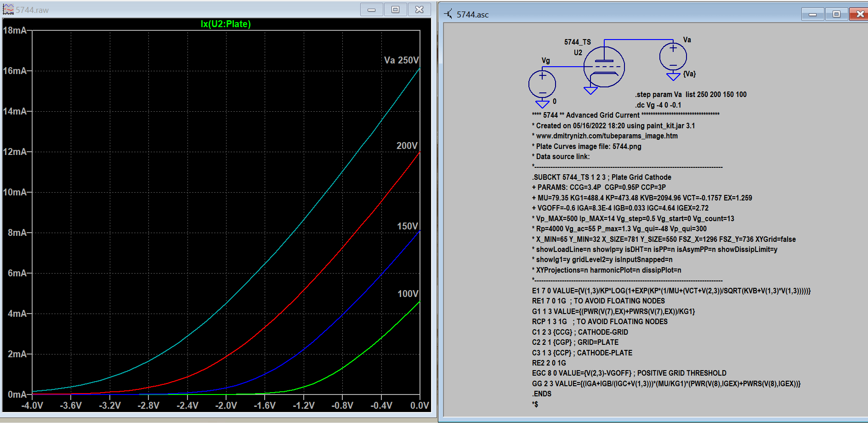Image resolution: width=868 pixels, height=423 pixels.
Task: Click the MU=79.35 KG1=488.4 parameter line
Action: tap(642, 198)
